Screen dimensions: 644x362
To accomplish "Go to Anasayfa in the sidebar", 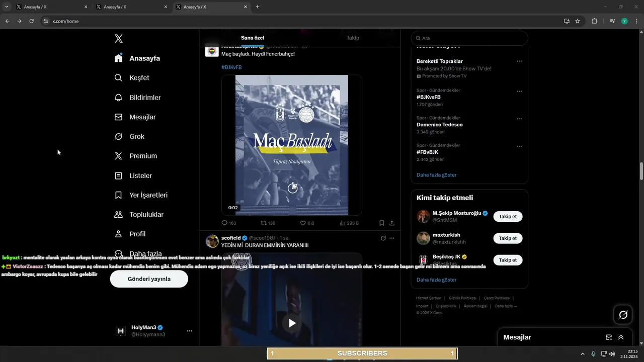I will click(137, 58).
